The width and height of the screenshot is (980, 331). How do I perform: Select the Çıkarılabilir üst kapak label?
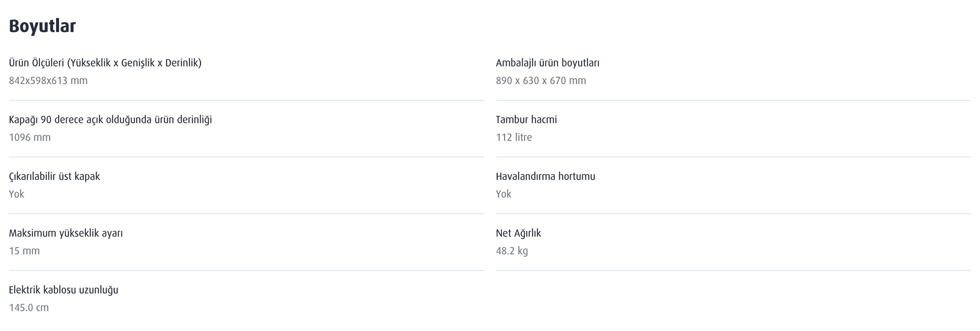[54, 176]
